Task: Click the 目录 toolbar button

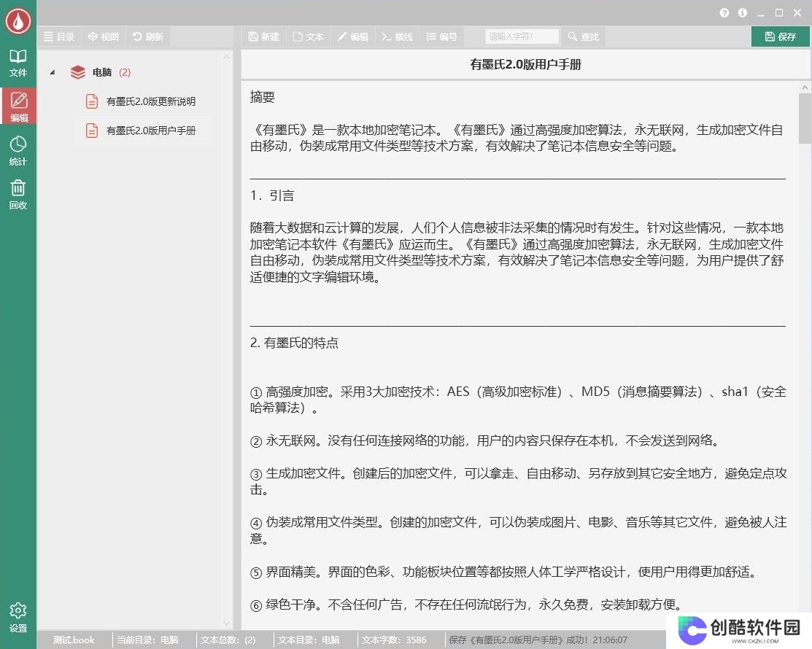Action: tap(58, 36)
